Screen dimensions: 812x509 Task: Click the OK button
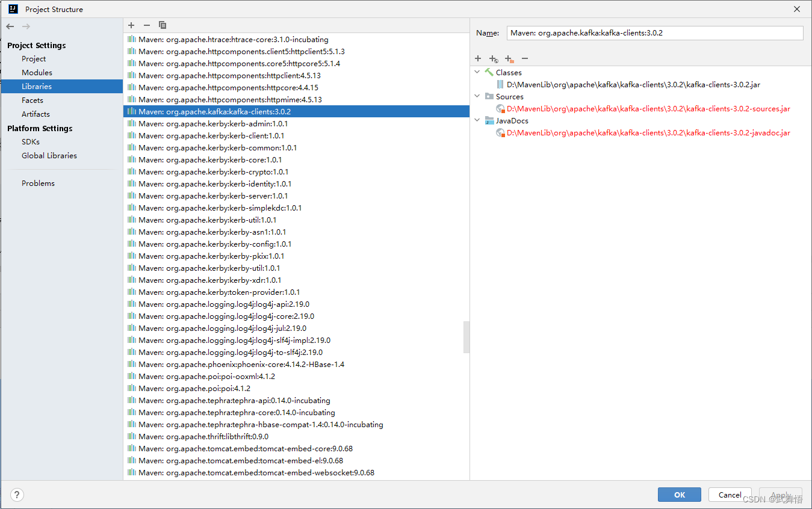(680, 495)
